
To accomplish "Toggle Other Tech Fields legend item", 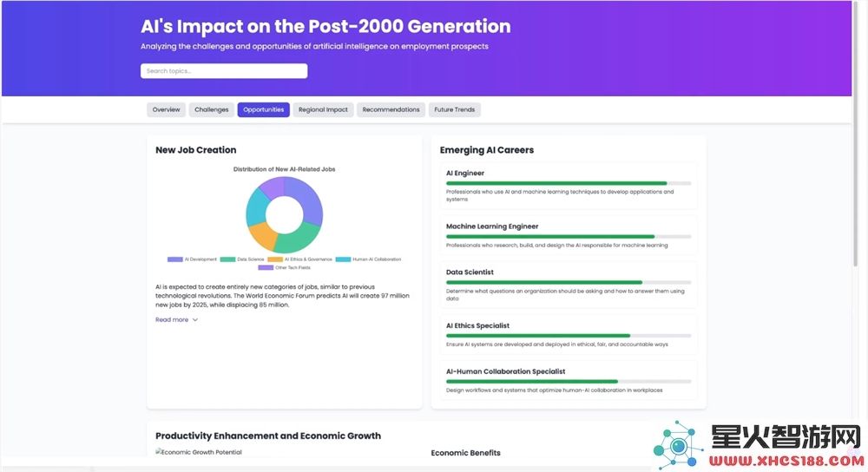I will pos(285,268).
